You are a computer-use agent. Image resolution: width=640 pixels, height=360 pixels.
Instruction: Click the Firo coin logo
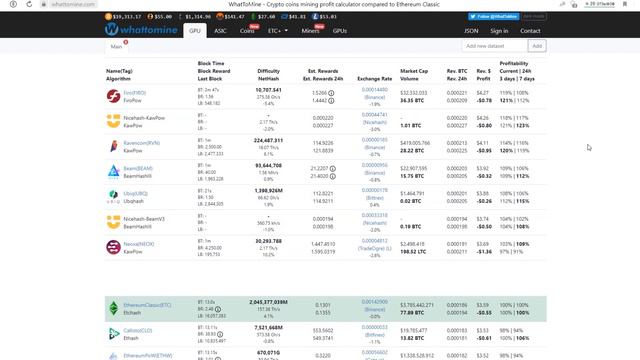[113, 96]
